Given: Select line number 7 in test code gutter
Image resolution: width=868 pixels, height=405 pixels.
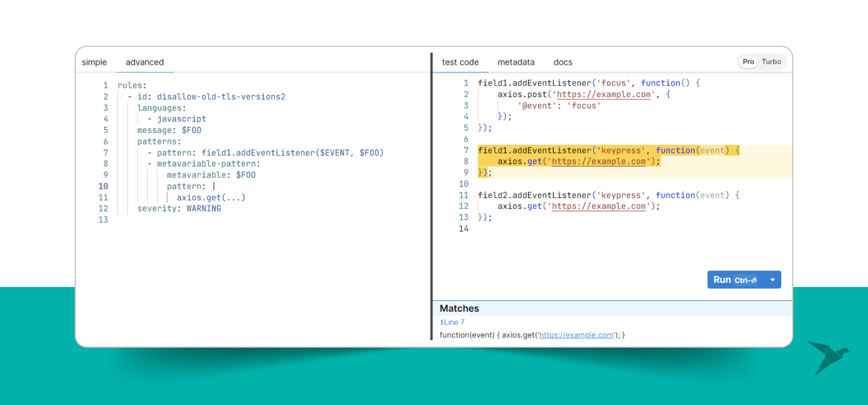Looking at the screenshot, I should point(465,150).
